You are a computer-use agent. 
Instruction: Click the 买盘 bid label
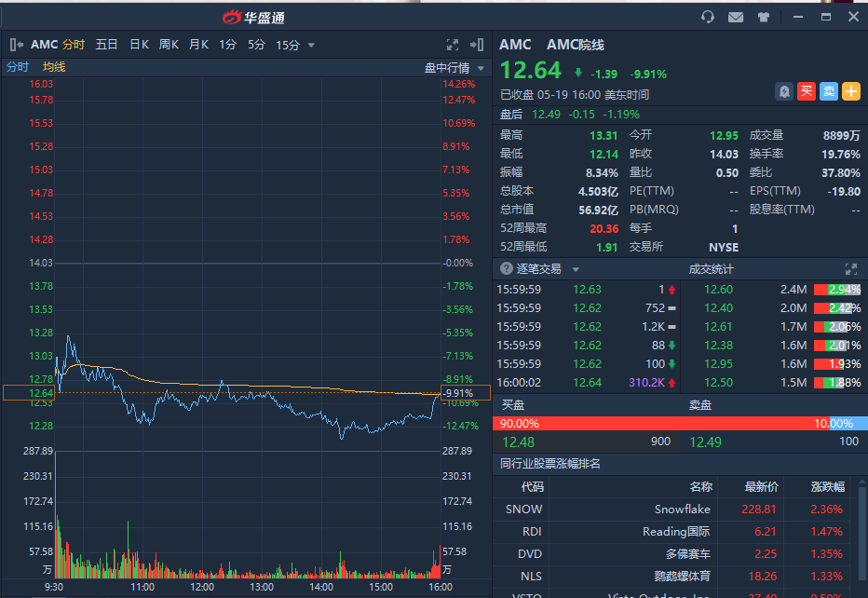[x=512, y=405]
